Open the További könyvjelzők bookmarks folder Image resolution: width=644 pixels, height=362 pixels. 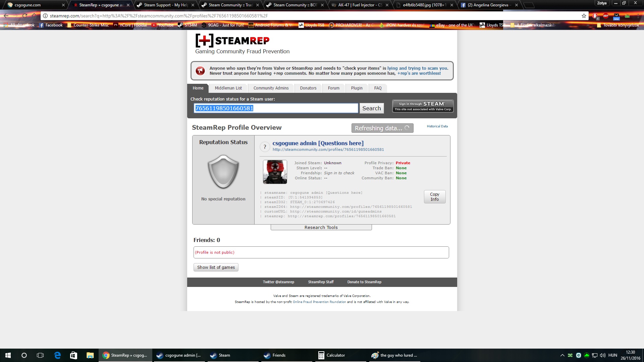618,25
